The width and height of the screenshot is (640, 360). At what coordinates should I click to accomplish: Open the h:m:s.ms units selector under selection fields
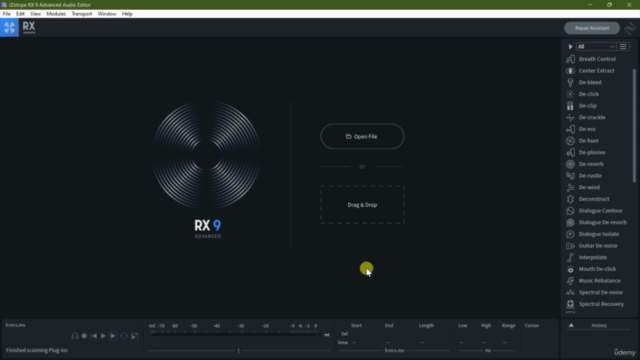pos(394,350)
